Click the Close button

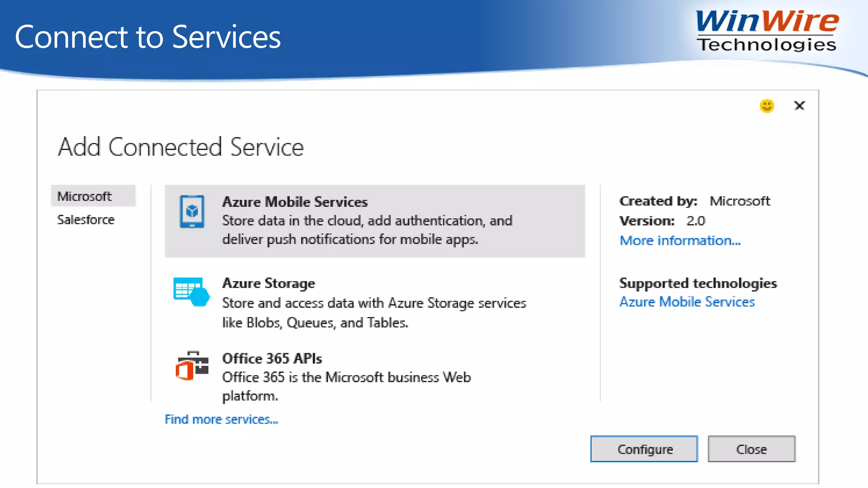tap(751, 449)
